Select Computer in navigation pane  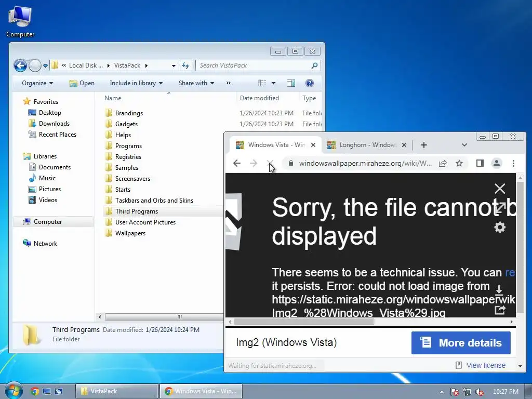tap(54, 221)
